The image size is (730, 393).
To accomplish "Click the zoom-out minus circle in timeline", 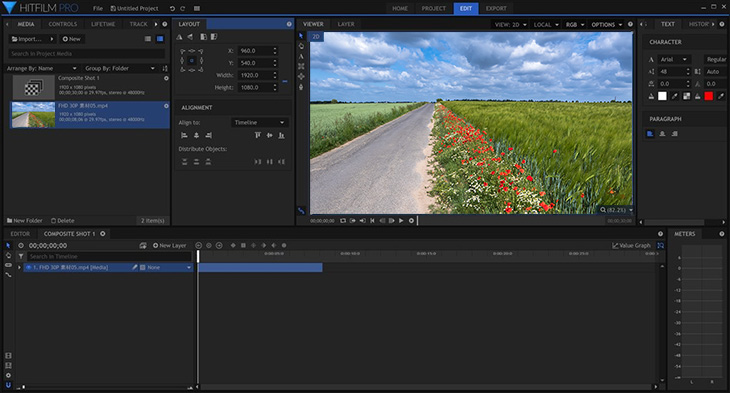I will tap(199, 245).
